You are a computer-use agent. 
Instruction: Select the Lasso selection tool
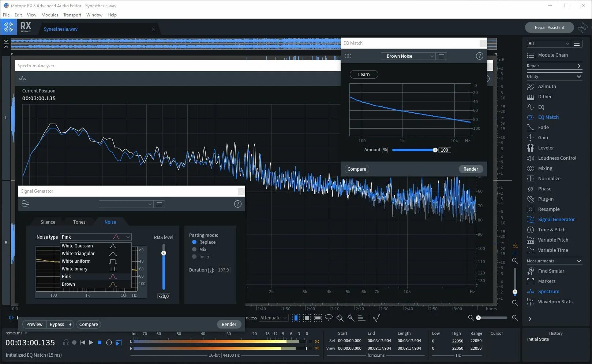(329, 318)
